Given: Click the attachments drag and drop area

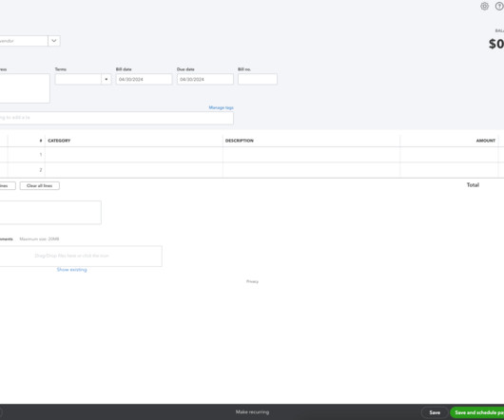Looking at the screenshot, I should click(x=81, y=256).
